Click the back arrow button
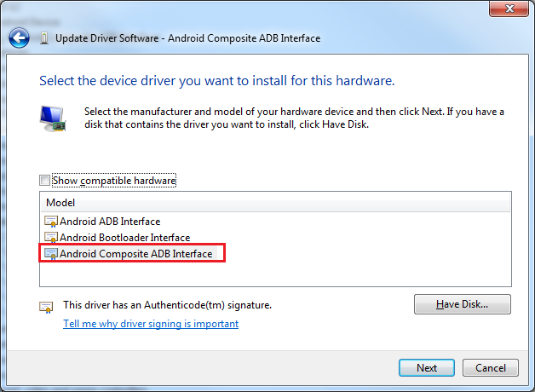 19,37
